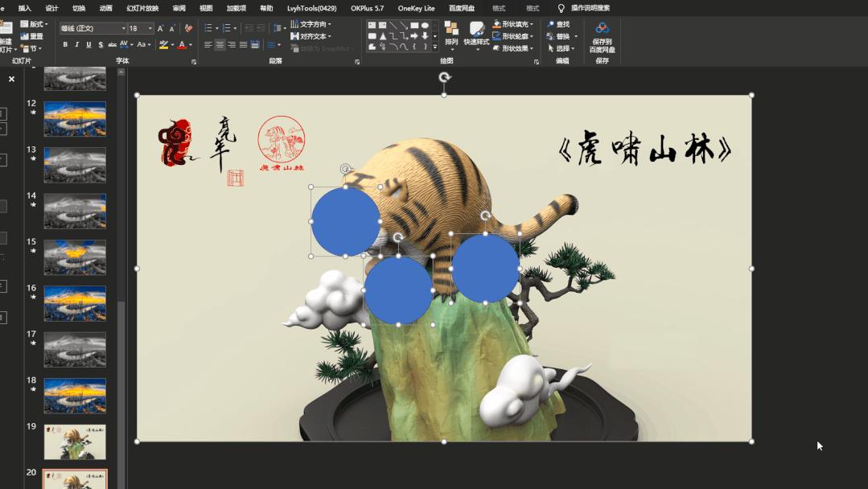Select center text alignment icon
Viewport: 868px width, 489px height.
pyautogui.click(x=220, y=45)
